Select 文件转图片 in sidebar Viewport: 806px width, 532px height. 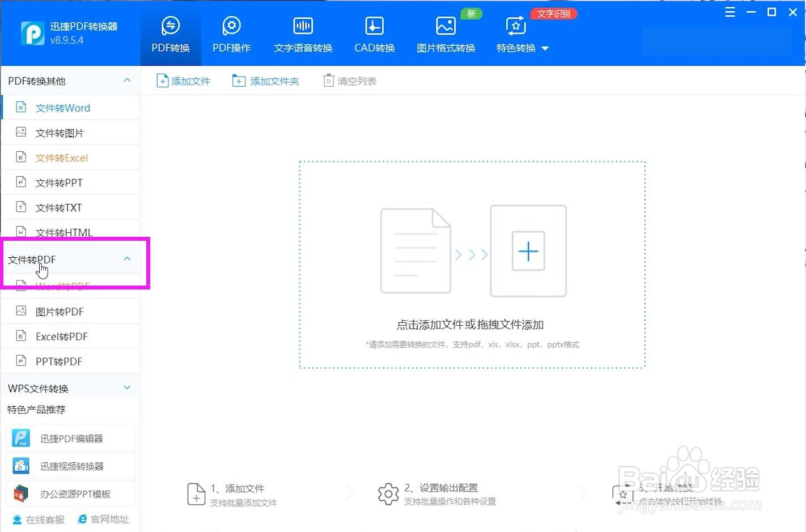tap(71, 133)
